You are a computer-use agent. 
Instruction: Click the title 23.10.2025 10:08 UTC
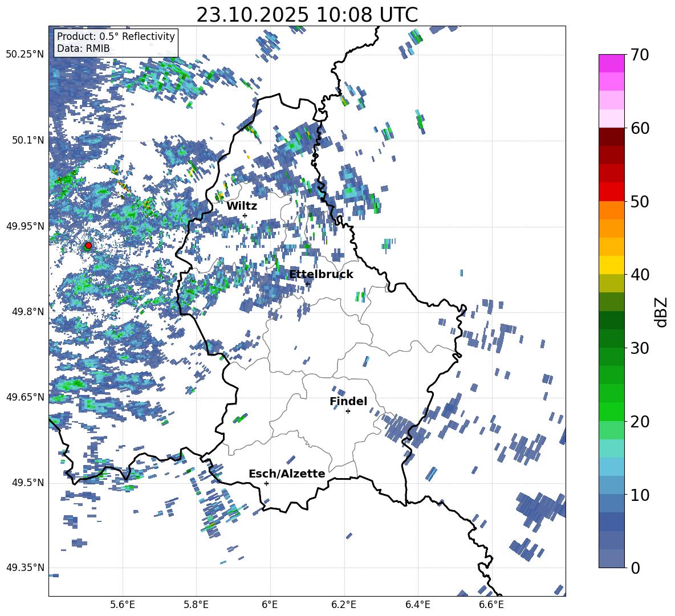click(x=307, y=15)
